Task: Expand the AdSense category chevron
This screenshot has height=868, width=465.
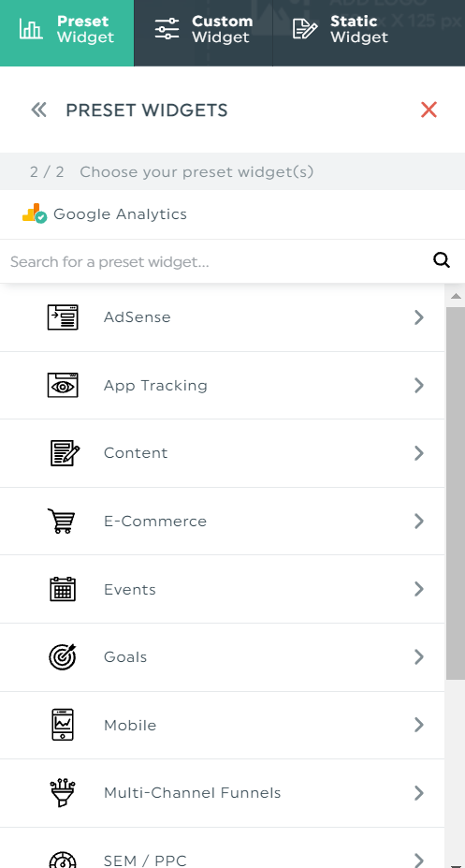Action: coord(419,317)
